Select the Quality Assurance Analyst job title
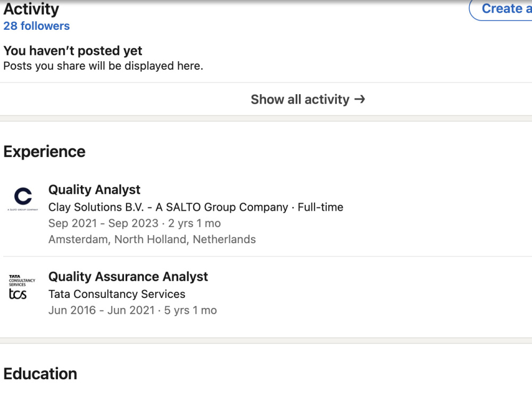Image resolution: width=532 pixels, height=399 pixels. tap(128, 277)
